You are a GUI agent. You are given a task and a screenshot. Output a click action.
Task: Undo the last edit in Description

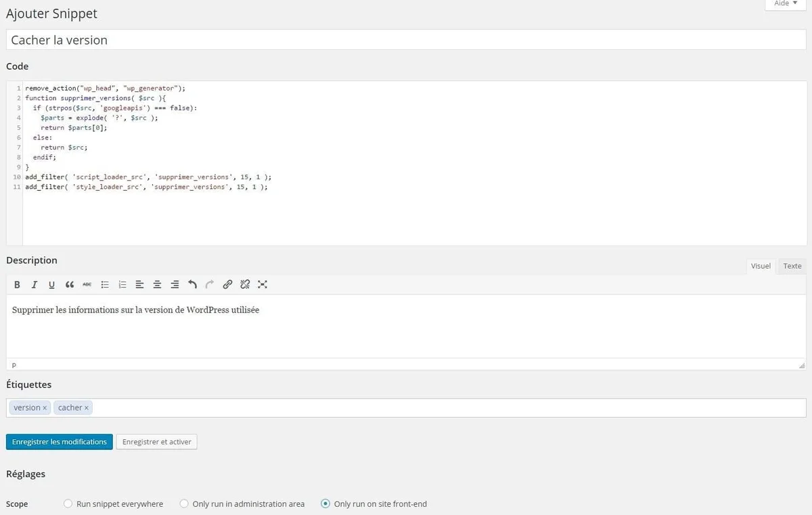click(192, 285)
